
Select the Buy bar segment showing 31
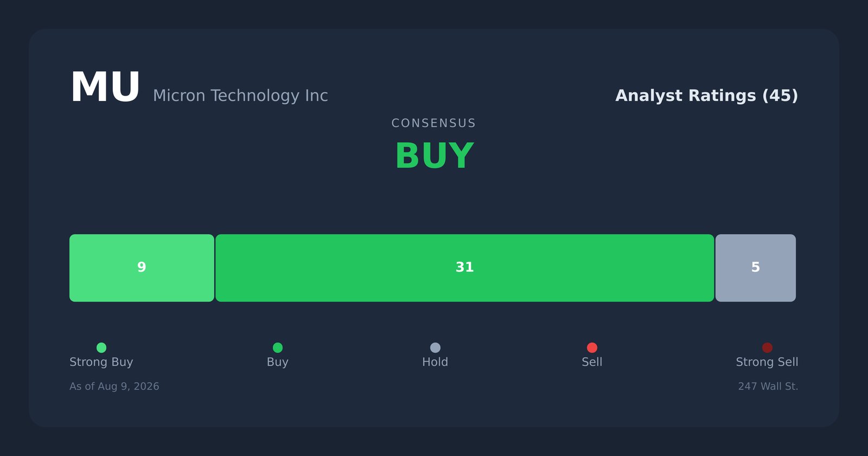[x=465, y=268]
